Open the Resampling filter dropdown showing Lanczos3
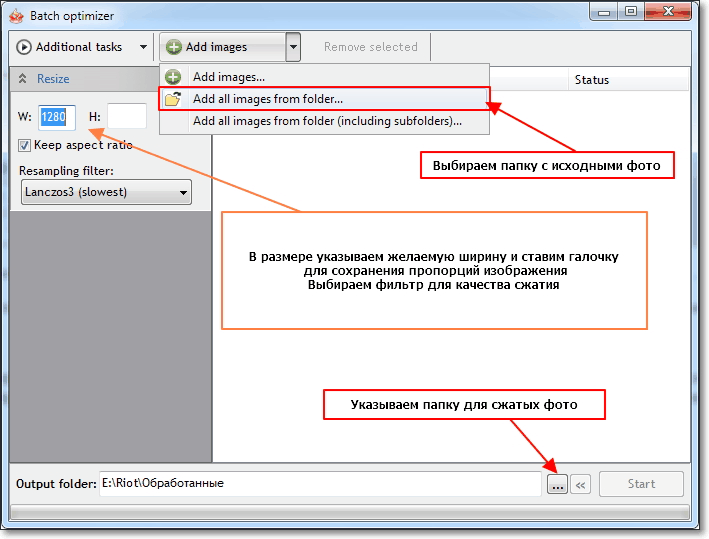The height and width of the screenshot is (539, 709). coord(106,192)
